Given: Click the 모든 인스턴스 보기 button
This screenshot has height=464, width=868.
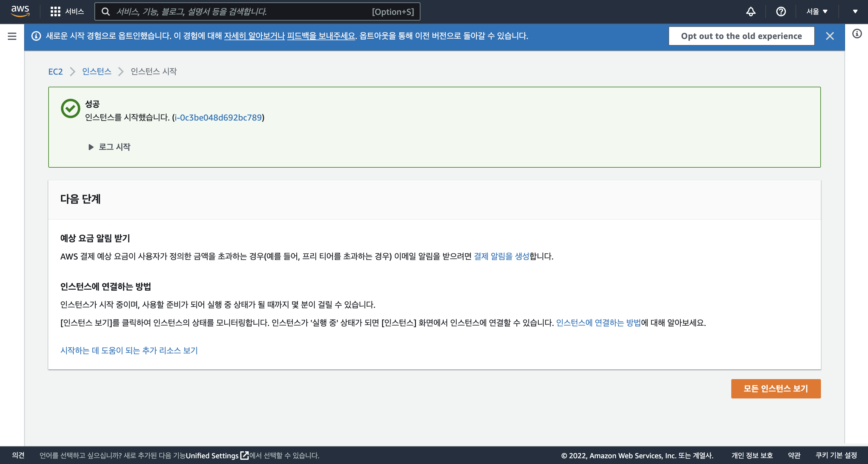Looking at the screenshot, I should tap(775, 388).
